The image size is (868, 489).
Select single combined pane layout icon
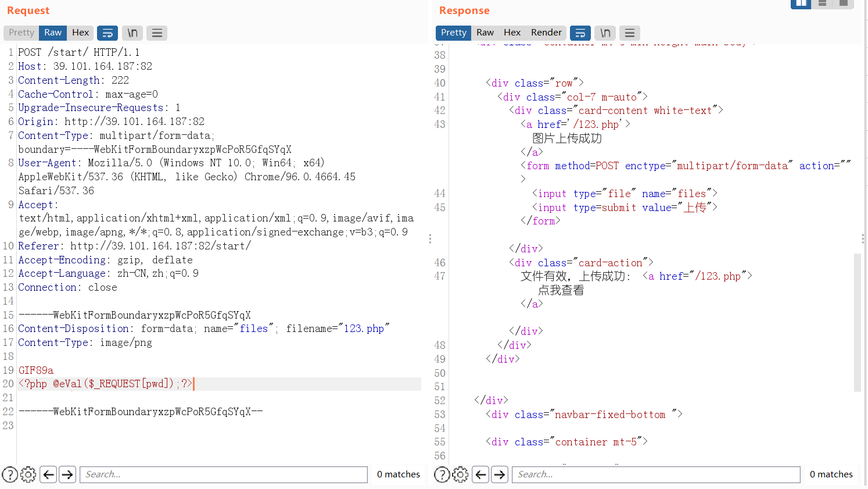pos(843,3)
